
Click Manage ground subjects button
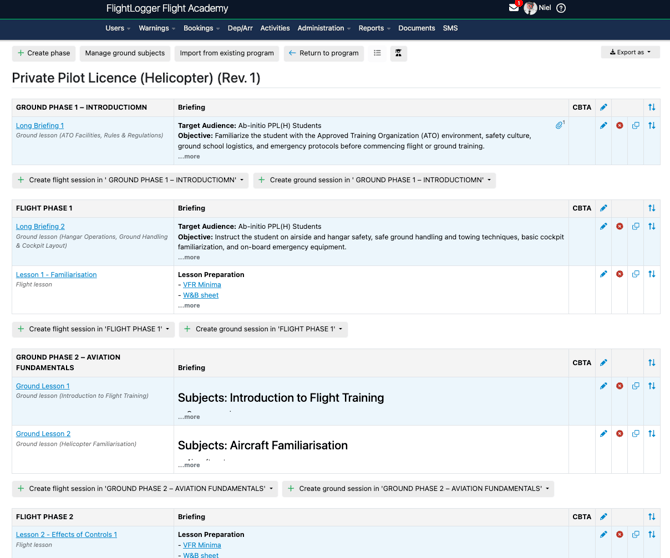click(125, 53)
